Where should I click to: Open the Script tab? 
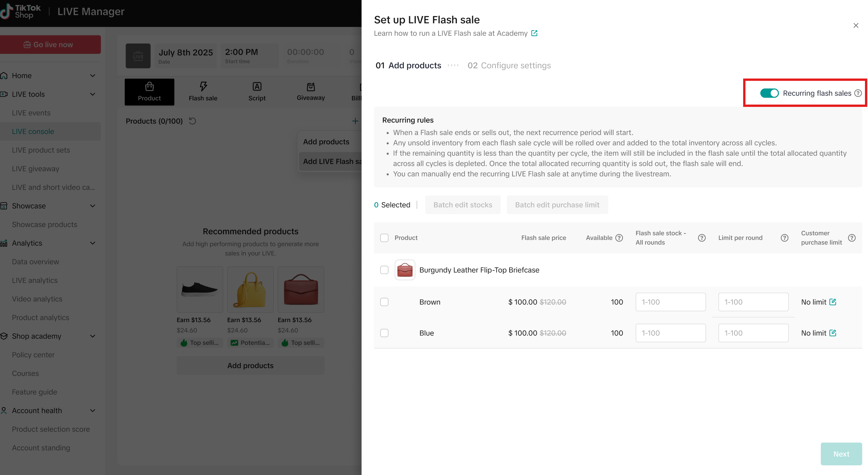pyautogui.click(x=257, y=92)
